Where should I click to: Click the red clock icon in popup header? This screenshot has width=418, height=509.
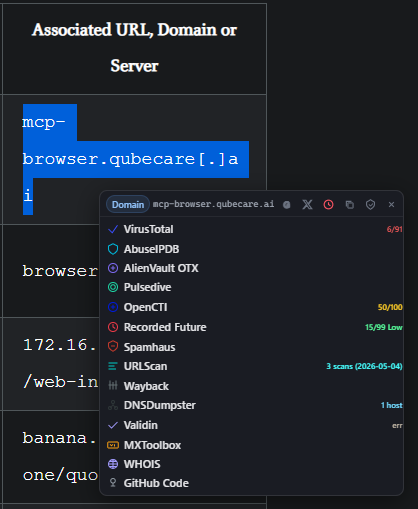tap(328, 204)
